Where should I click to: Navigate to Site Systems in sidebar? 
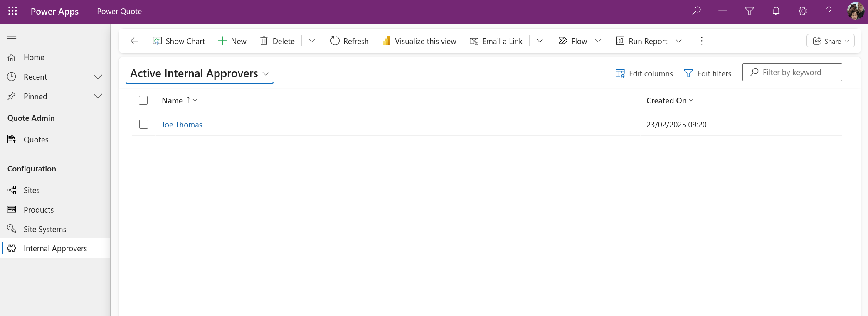click(45, 229)
